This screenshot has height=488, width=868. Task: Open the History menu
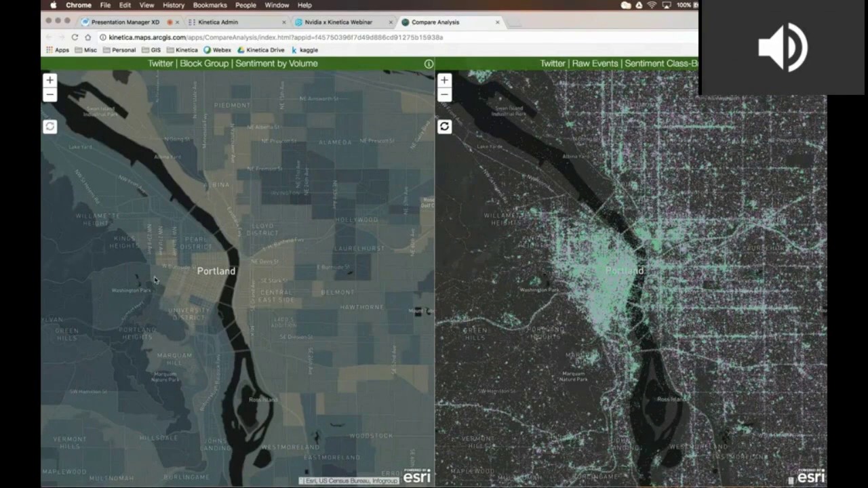click(x=174, y=5)
